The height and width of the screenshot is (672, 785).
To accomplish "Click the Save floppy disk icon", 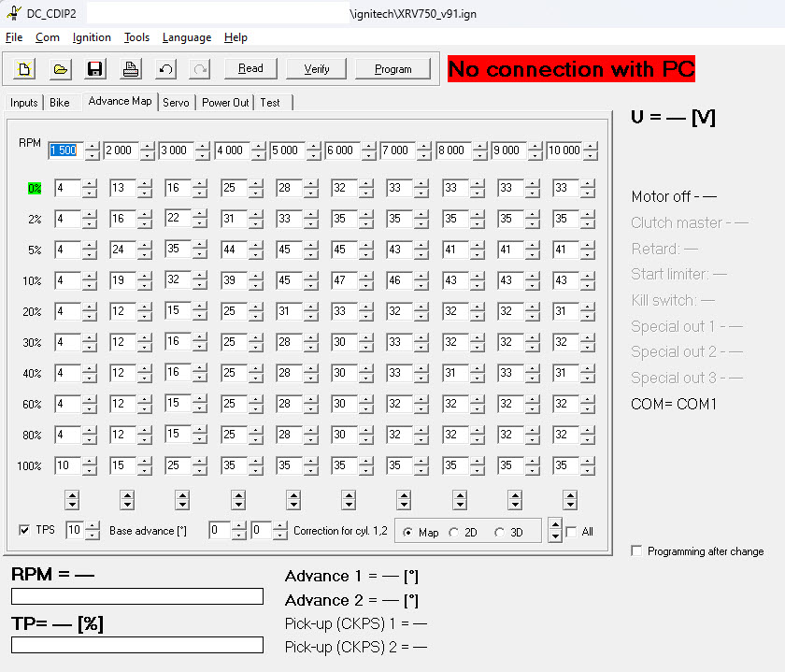I will coord(94,69).
